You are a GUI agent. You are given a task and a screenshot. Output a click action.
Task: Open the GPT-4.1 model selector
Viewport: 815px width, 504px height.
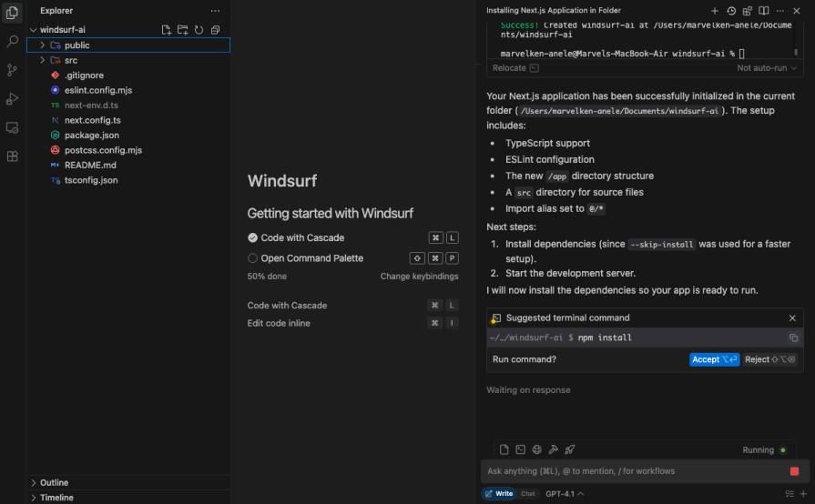565,494
